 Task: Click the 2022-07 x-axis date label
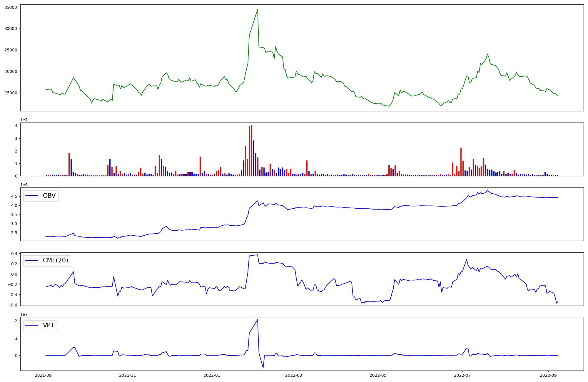[462, 375]
